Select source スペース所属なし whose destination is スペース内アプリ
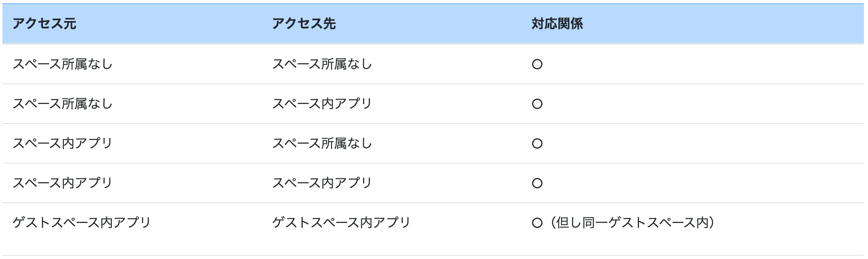The image size is (868, 259). coord(62,104)
